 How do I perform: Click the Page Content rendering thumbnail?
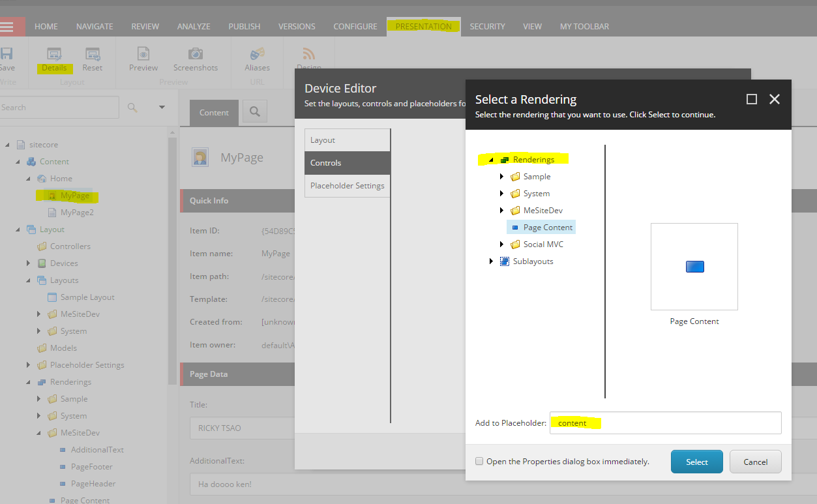click(x=694, y=267)
